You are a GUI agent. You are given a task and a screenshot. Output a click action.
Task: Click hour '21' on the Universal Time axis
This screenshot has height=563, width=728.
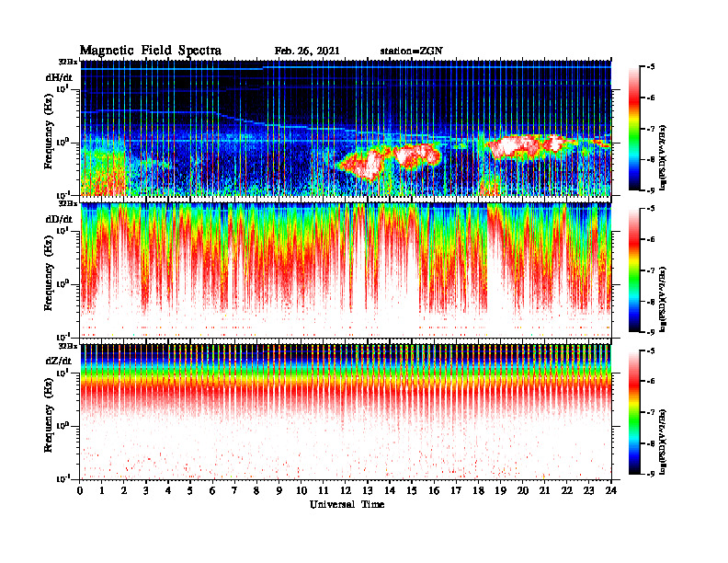click(x=544, y=490)
